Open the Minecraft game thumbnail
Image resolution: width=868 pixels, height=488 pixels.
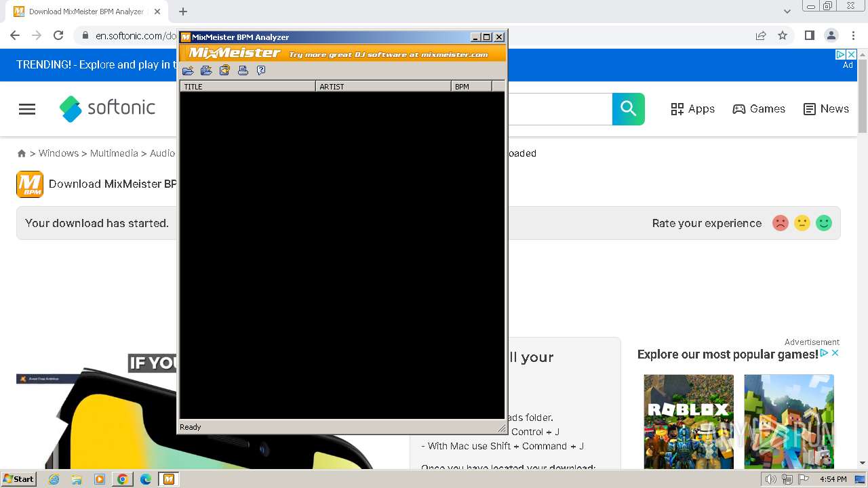tap(789, 421)
